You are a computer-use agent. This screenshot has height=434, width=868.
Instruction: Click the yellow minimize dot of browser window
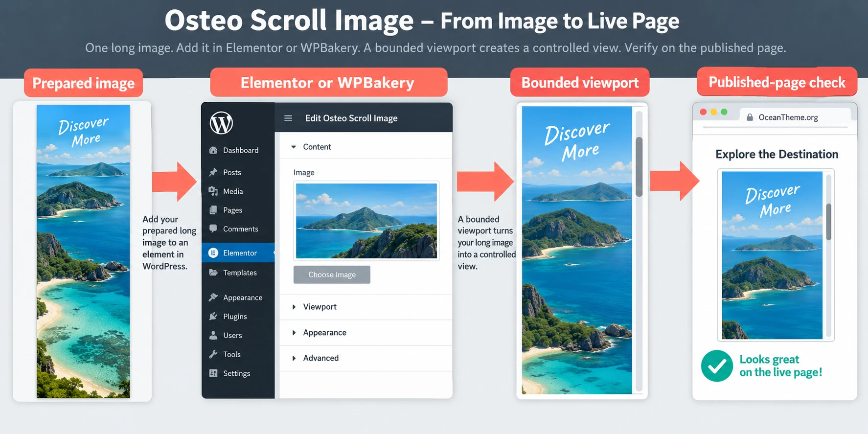click(x=713, y=112)
